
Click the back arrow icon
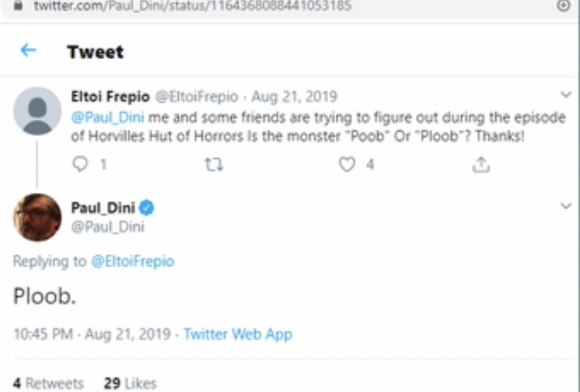28,51
